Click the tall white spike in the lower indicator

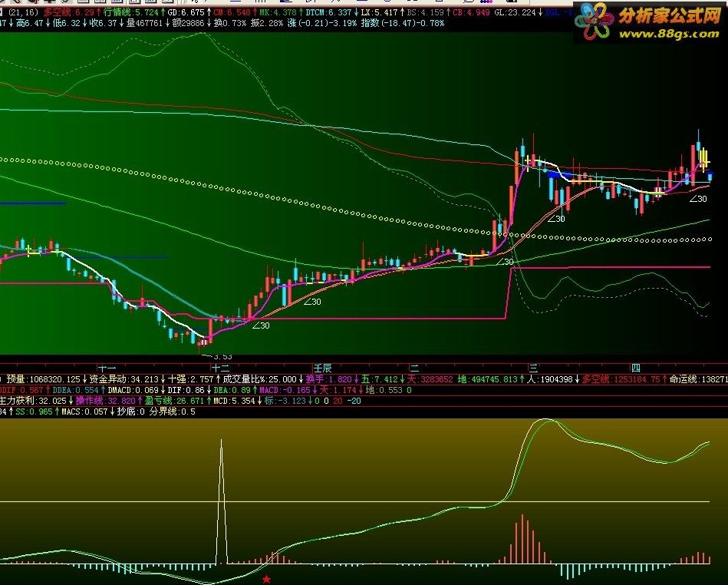[222, 501]
